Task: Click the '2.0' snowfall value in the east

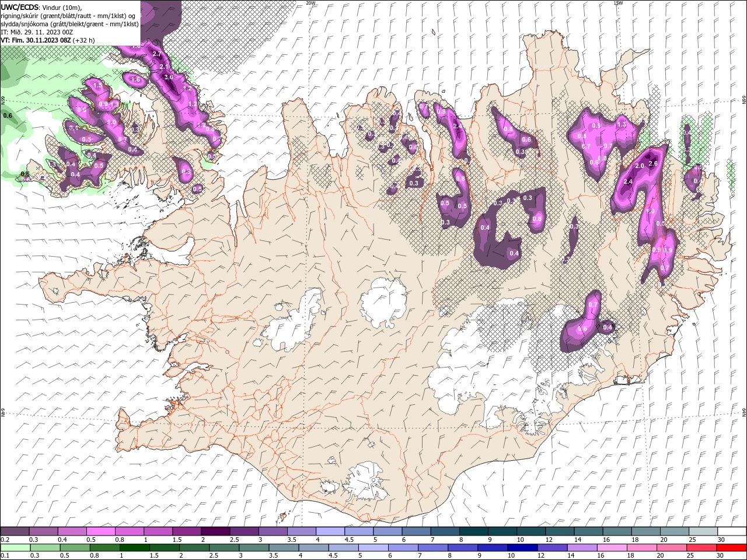Action: [639, 166]
